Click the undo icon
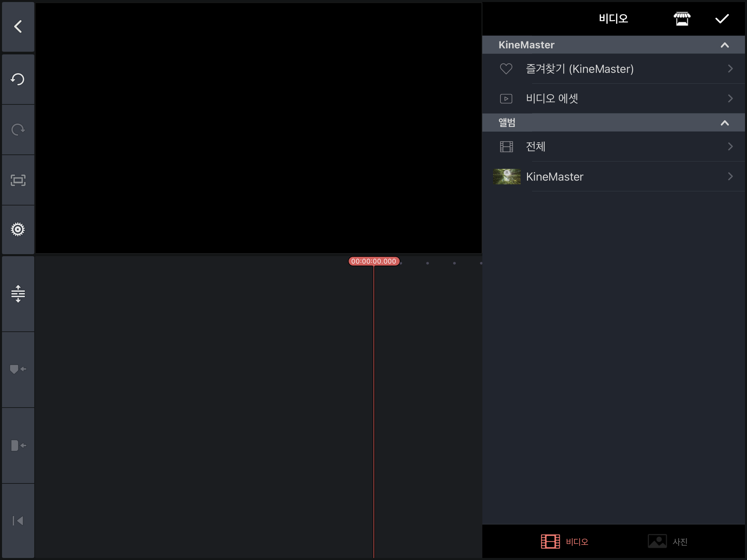Viewport: 747px width, 560px height. pos(18,80)
